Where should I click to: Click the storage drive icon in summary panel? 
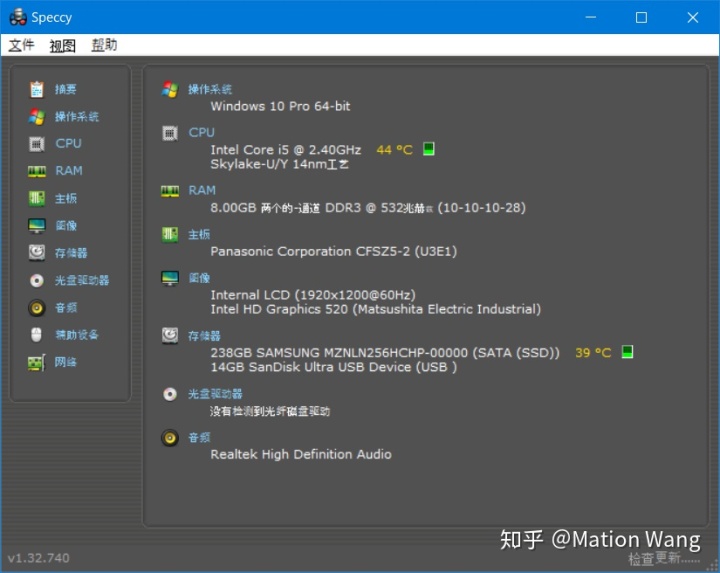(x=170, y=336)
